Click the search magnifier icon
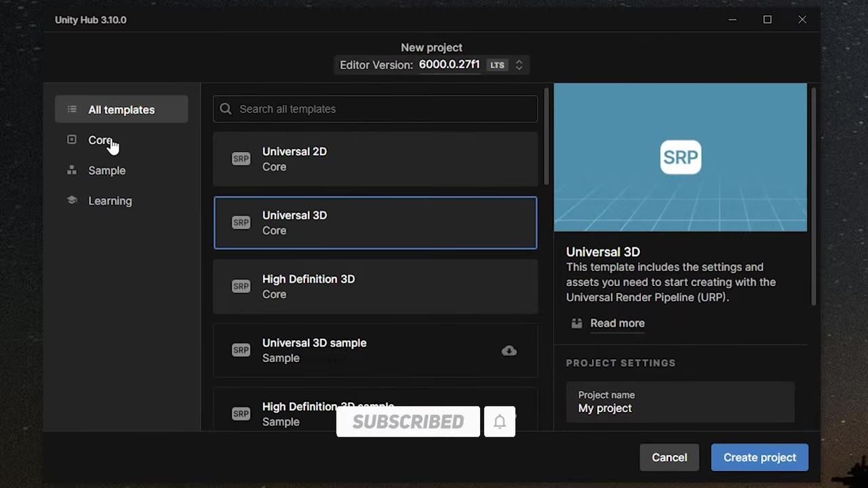Screen dimensions: 868x488 click(226, 108)
